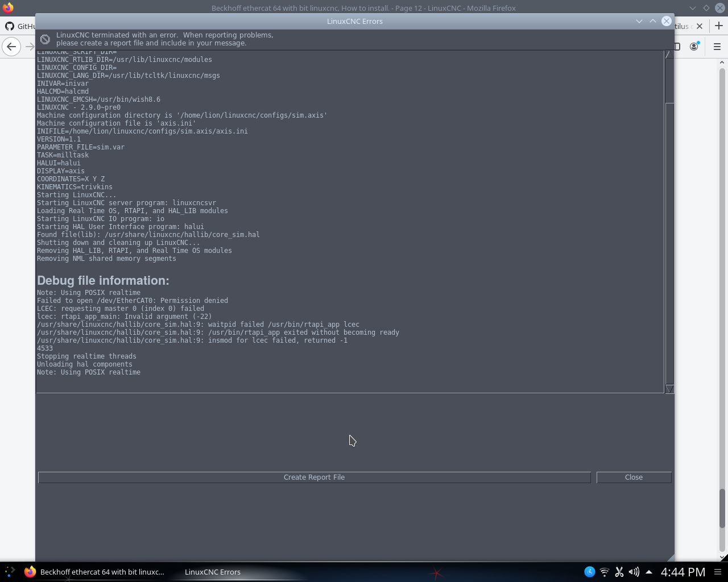Screen dimensions: 728x582
Task: Click the error warning icon in dialog header
Action: pyautogui.click(x=45, y=39)
